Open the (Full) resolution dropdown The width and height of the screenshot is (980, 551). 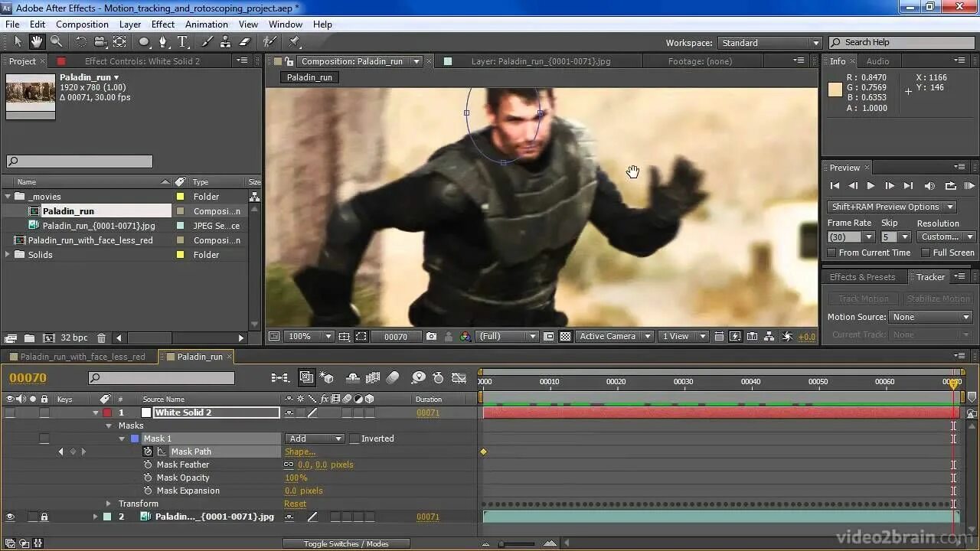tap(507, 336)
